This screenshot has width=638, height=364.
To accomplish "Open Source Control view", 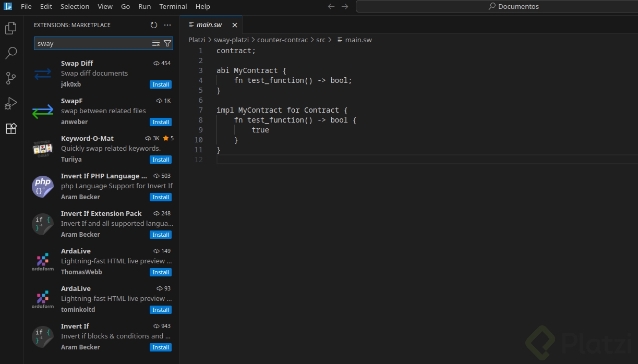I will coord(11,78).
